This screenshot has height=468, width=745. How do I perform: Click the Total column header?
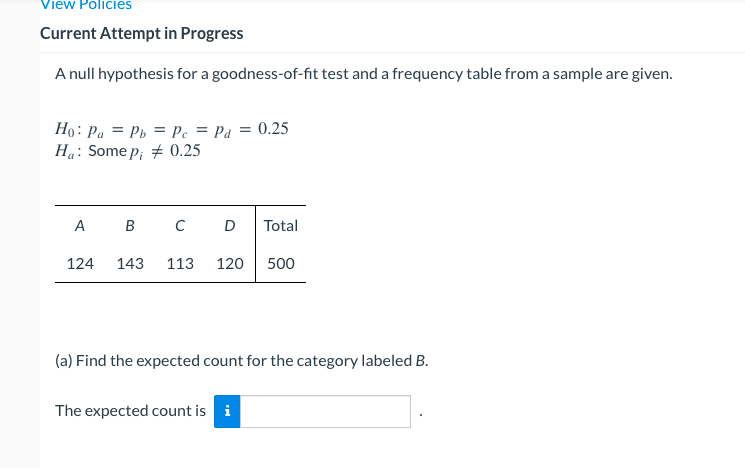click(281, 226)
